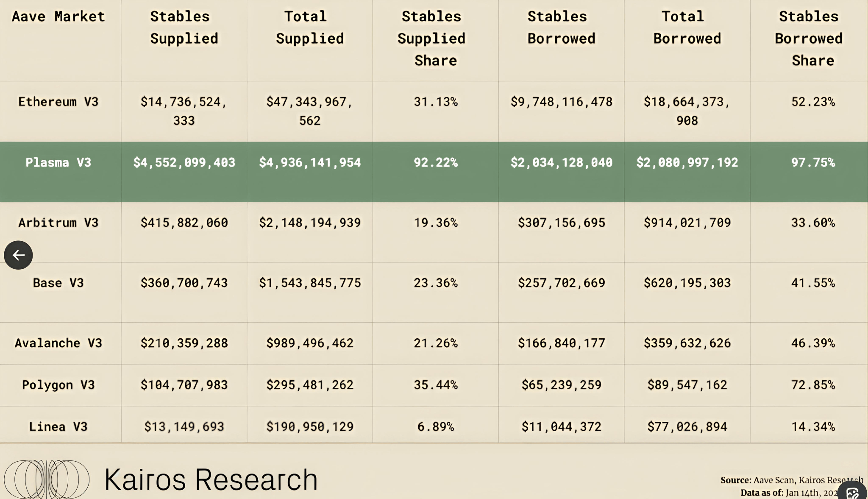Click the Stables Borrowed column header
Viewport: 868px width, 499px height.
click(x=561, y=28)
